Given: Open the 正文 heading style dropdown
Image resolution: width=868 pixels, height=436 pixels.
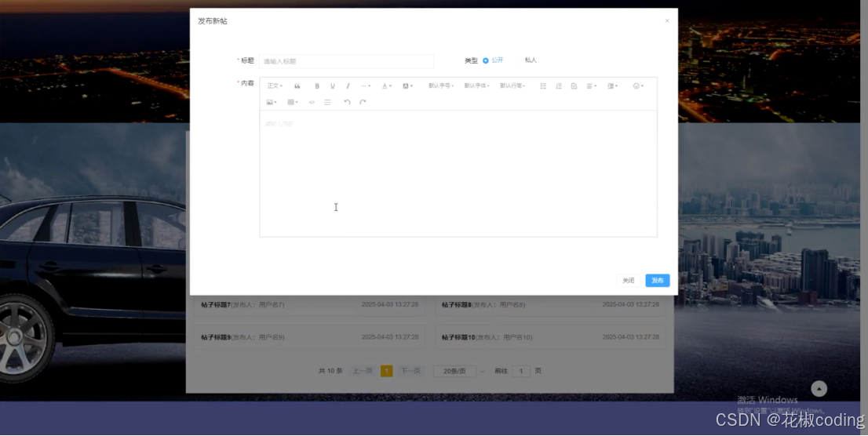Looking at the screenshot, I should pos(275,85).
